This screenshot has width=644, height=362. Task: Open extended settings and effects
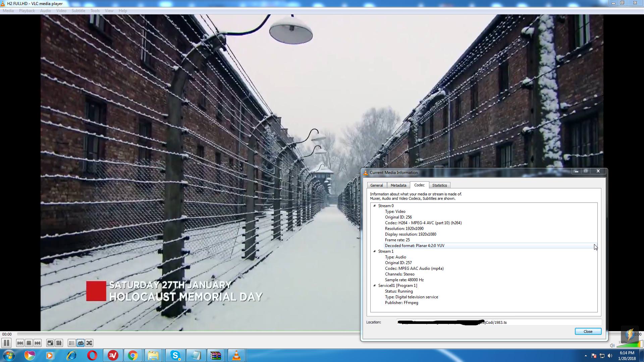point(59,343)
